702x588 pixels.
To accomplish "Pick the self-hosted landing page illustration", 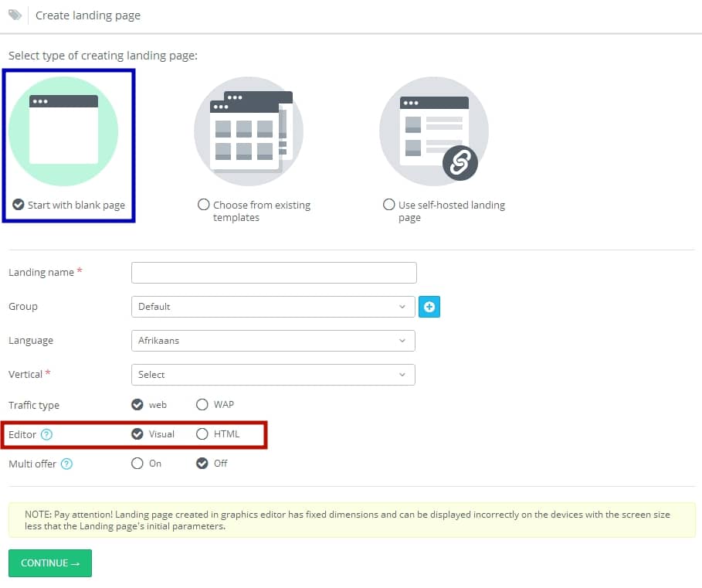I will click(x=434, y=131).
